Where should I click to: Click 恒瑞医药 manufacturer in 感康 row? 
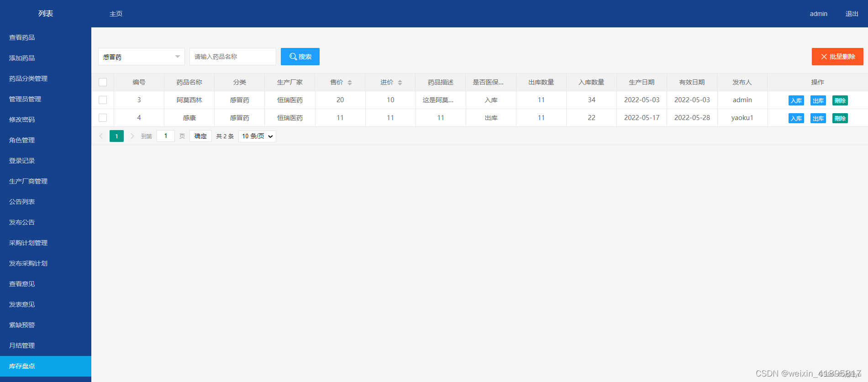[290, 118]
